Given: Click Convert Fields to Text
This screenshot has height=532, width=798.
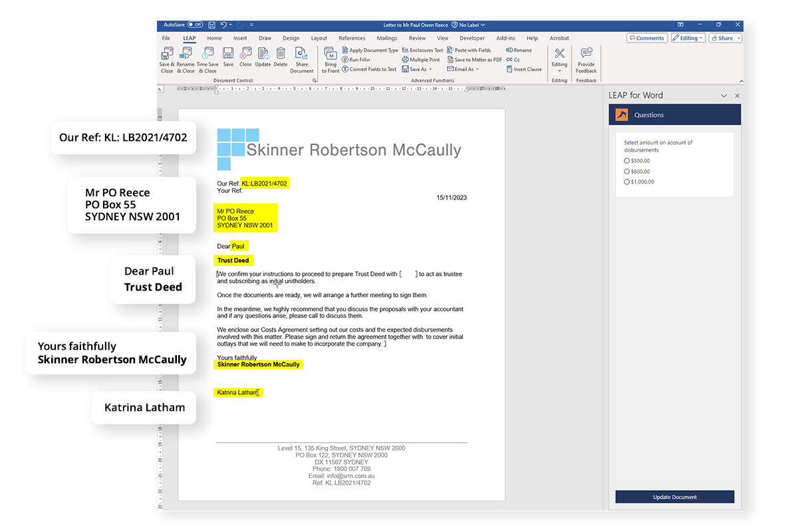Looking at the screenshot, I should (x=369, y=69).
